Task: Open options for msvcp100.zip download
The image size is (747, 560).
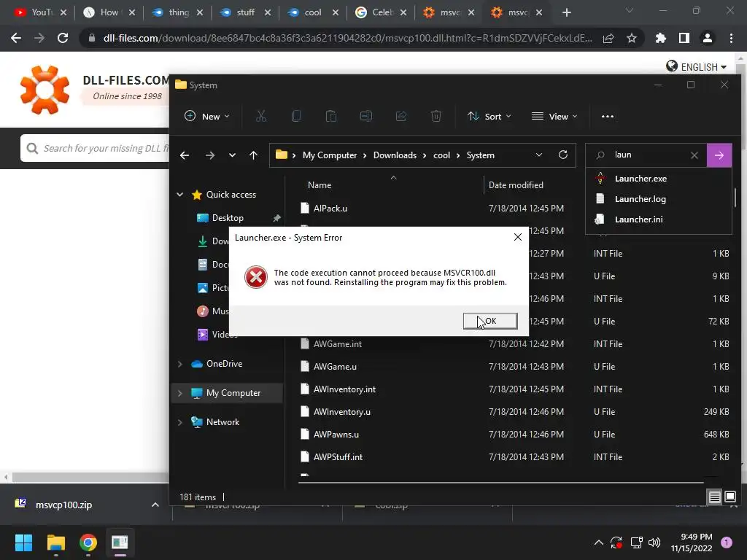Action: [155, 505]
